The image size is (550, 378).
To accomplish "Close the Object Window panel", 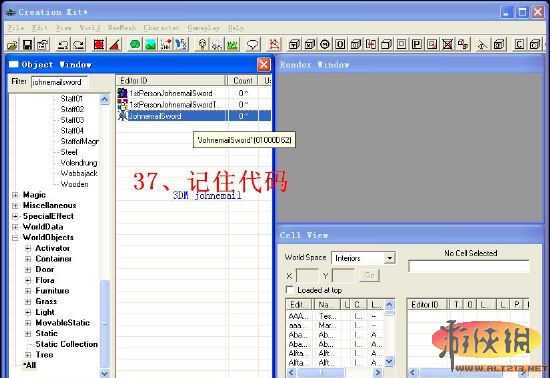I will point(263,65).
